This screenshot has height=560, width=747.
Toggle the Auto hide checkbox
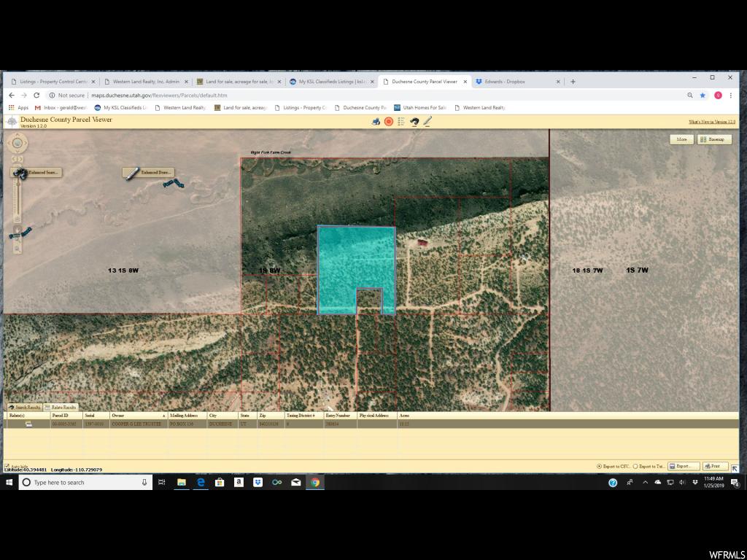tap(7, 466)
